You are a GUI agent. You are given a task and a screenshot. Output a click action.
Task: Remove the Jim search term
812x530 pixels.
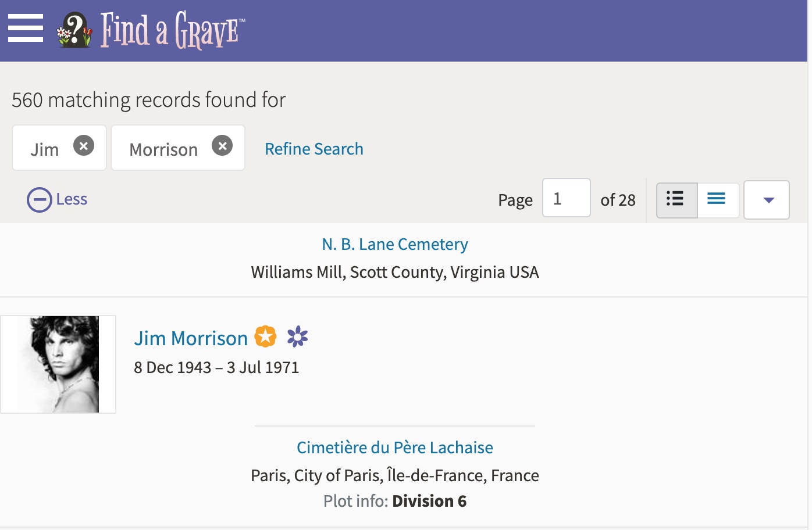[84, 146]
